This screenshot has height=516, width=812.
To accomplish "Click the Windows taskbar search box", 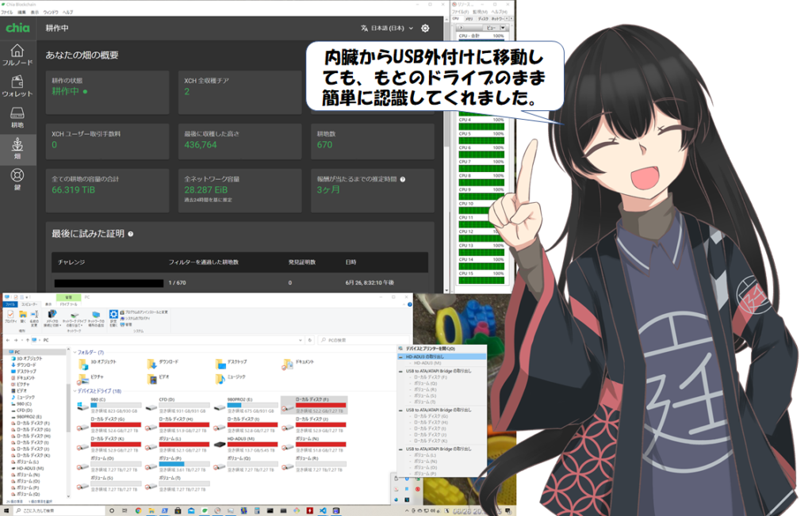I will point(57,510).
